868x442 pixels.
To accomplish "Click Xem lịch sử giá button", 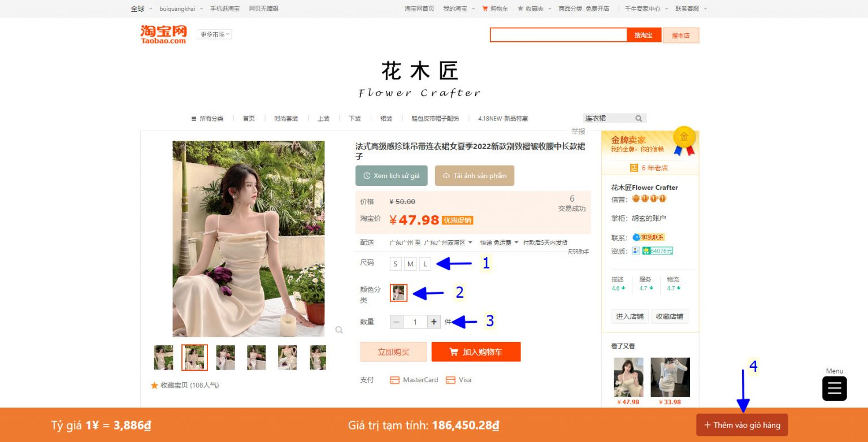I will 392,176.
